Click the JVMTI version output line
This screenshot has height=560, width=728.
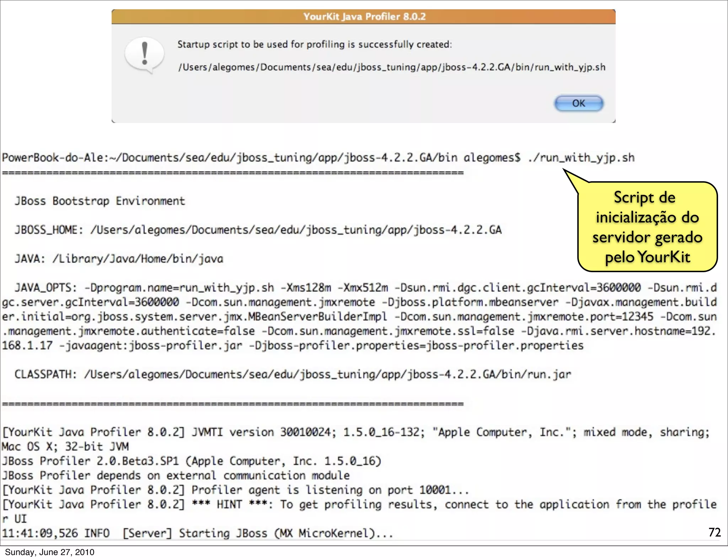(x=355, y=432)
